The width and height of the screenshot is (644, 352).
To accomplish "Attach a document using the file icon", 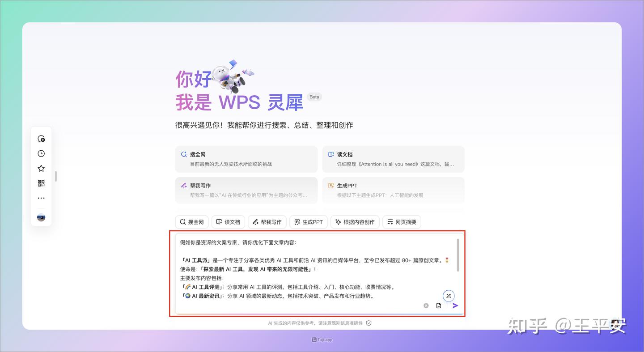I will click(x=439, y=305).
